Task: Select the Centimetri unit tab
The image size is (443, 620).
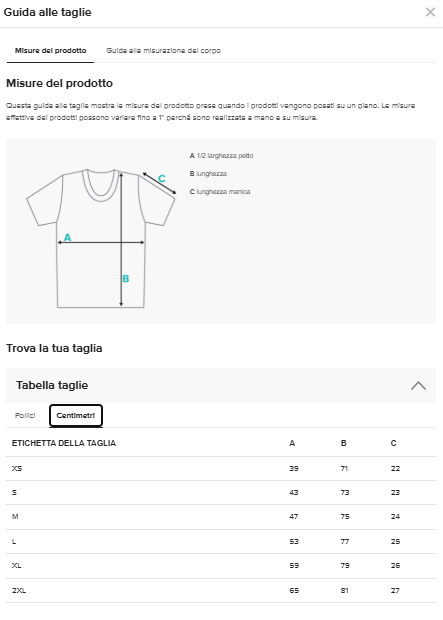Action: pos(76,416)
